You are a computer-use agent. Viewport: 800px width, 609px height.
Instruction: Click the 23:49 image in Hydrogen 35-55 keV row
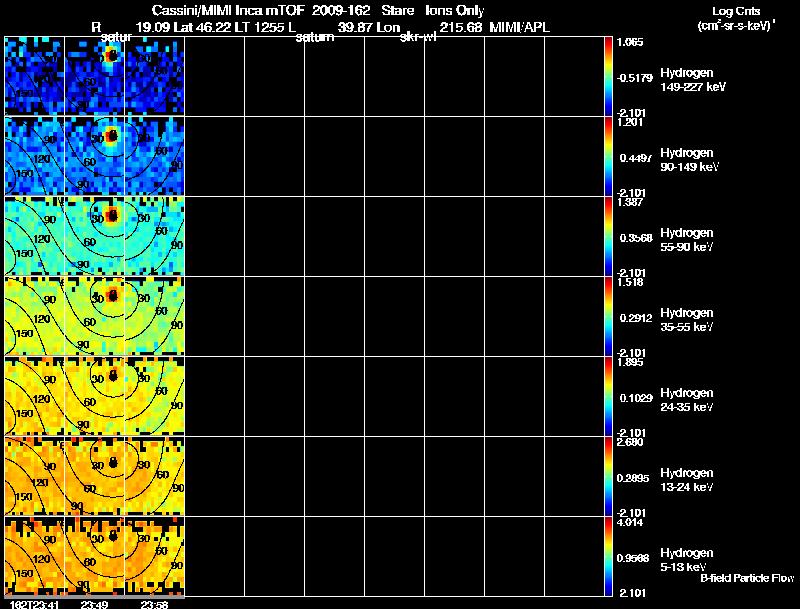coord(94,316)
